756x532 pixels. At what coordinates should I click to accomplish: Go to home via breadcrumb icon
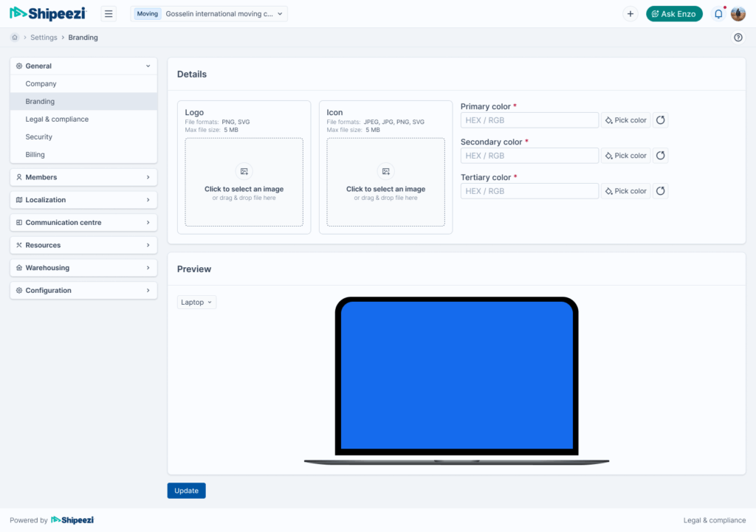15,38
